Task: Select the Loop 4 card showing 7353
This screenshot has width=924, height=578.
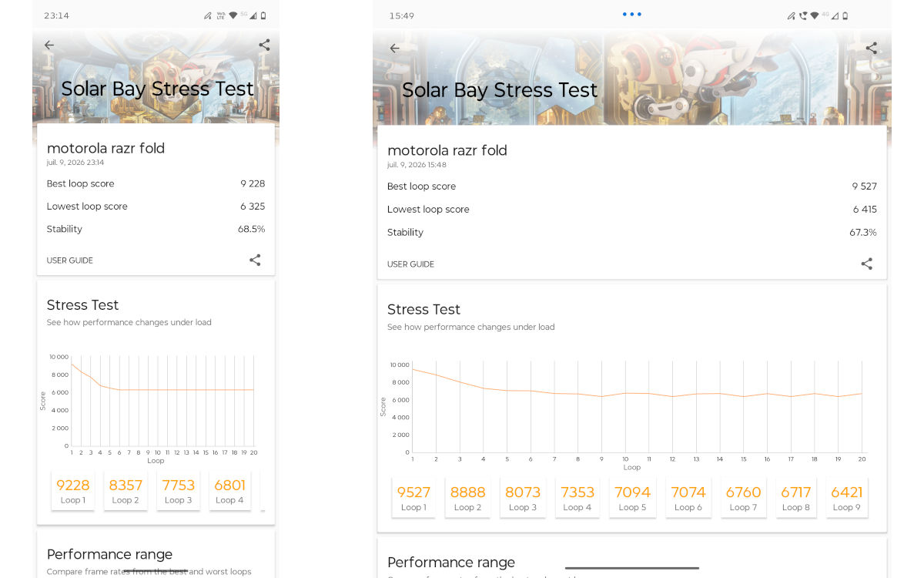Action: 577,497
